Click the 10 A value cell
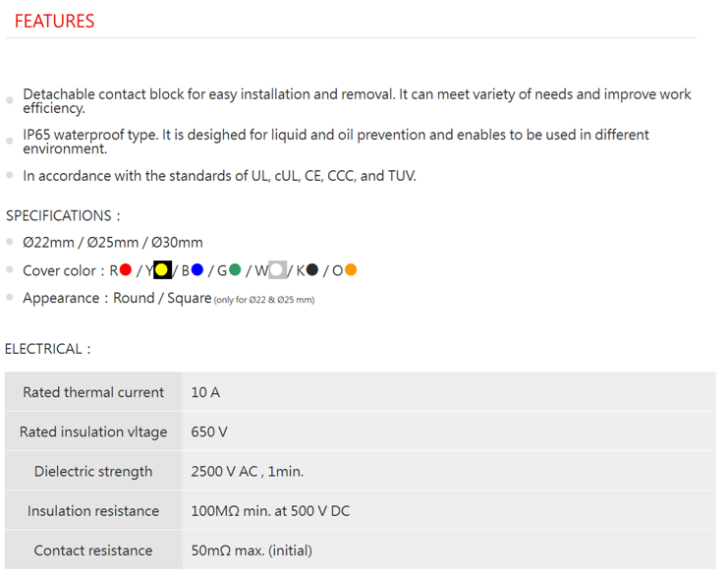Screen dimensions: 728x577 [205, 392]
